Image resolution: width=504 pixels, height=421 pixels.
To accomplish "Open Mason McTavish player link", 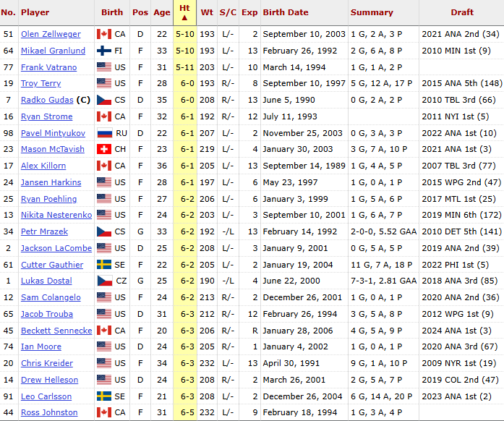I will click(53, 149).
